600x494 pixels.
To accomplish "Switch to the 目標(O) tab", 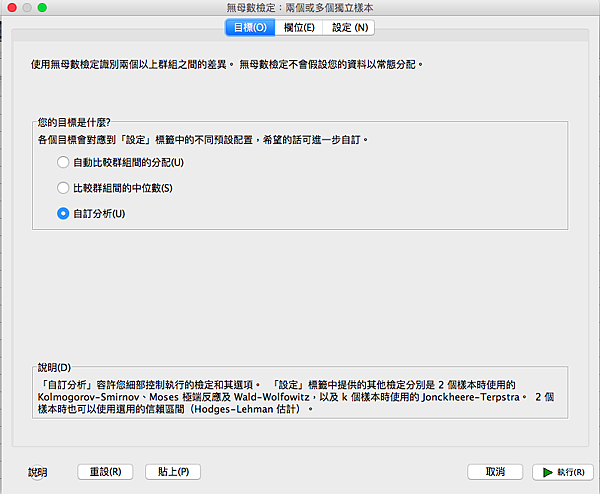I will (x=250, y=28).
